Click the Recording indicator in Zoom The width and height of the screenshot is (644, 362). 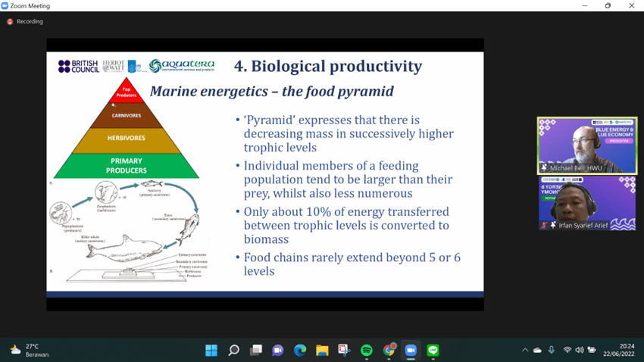tap(25, 21)
